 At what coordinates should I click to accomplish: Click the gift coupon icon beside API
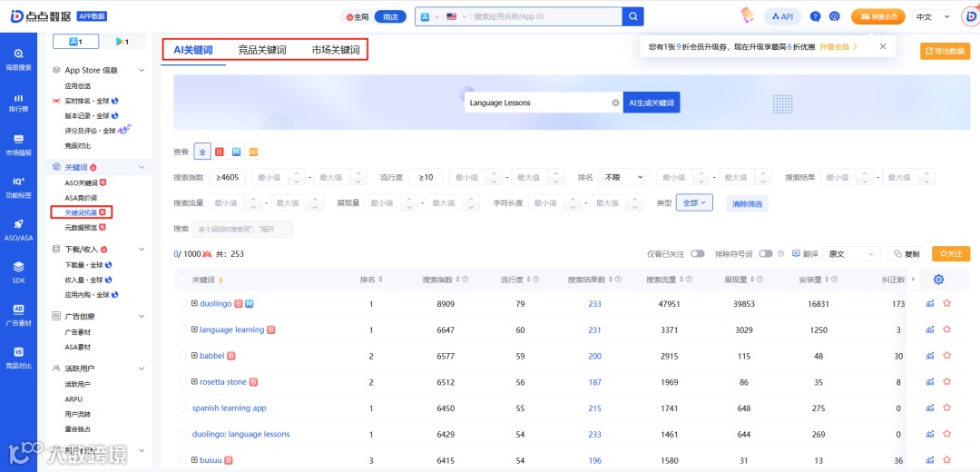[x=747, y=16]
